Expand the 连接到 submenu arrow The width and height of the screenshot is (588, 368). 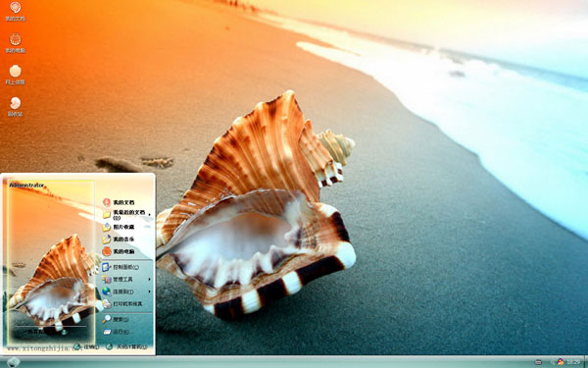click(x=150, y=291)
